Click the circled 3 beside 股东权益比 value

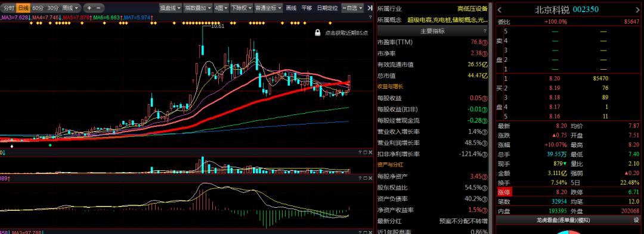coord(485,188)
